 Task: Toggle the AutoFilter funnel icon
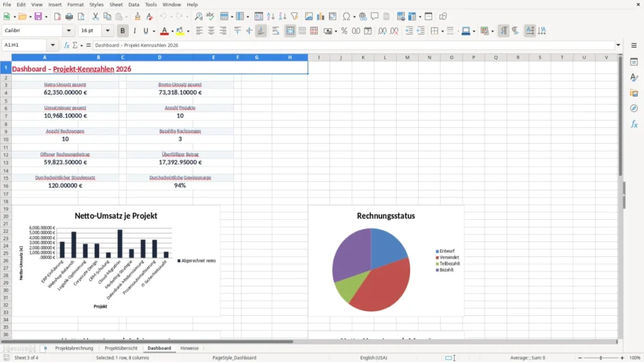294,16
